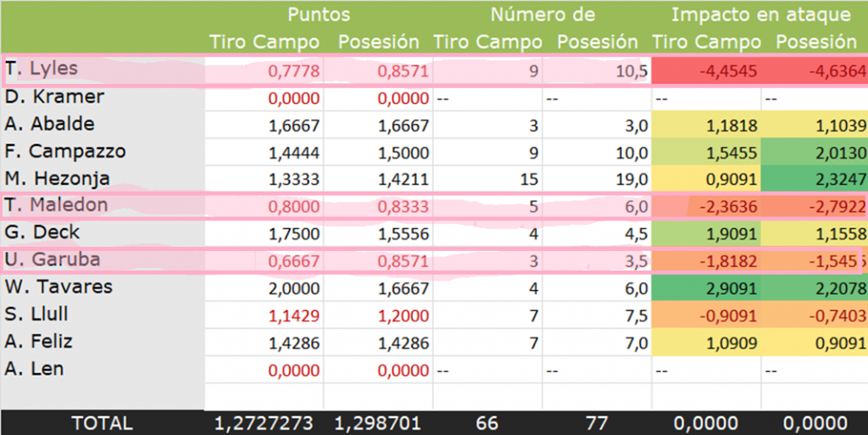Select the highlighted U. Garuba name cell
Image resolution: width=868 pixels, height=435 pixels.
tap(52, 260)
